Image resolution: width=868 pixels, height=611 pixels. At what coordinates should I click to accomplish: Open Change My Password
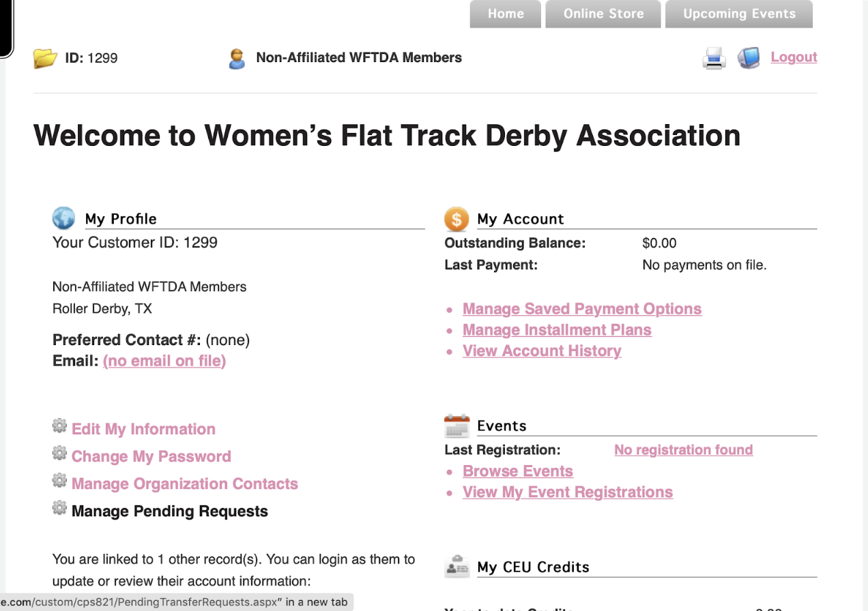151,456
